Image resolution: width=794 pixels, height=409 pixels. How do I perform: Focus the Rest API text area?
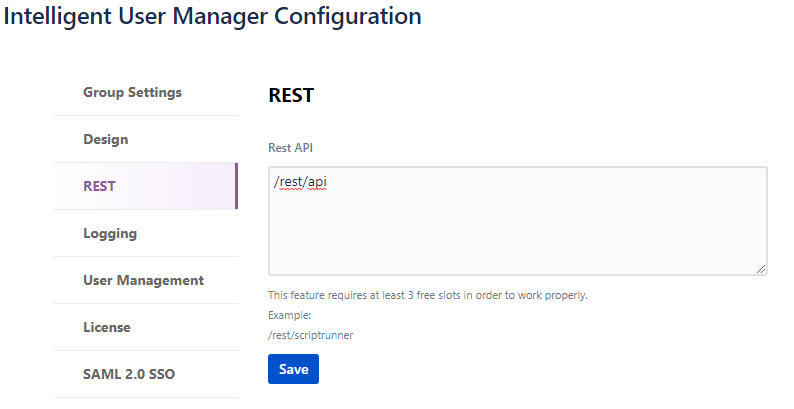click(x=517, y=230)
